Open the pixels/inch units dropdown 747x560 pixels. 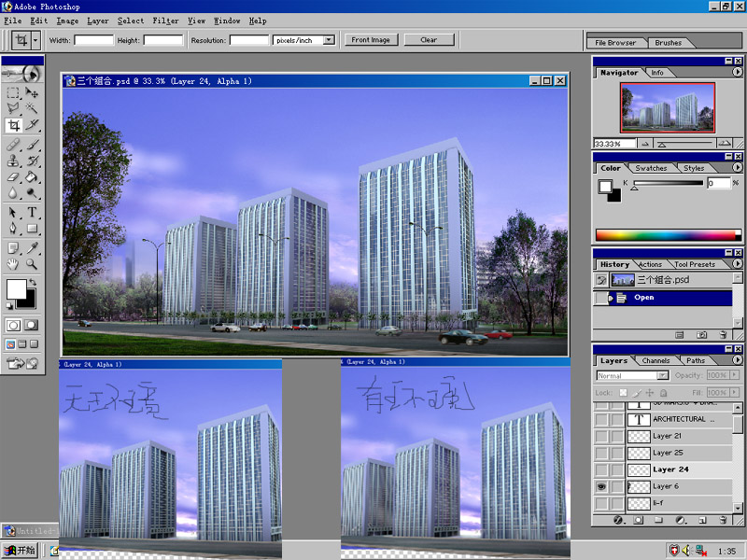pyautogui.click(x=330, y=40)
